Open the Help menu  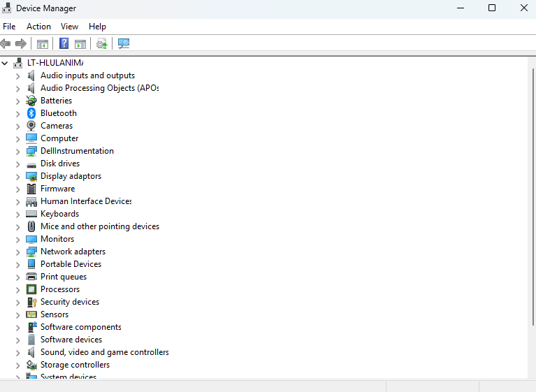point(97,27)
